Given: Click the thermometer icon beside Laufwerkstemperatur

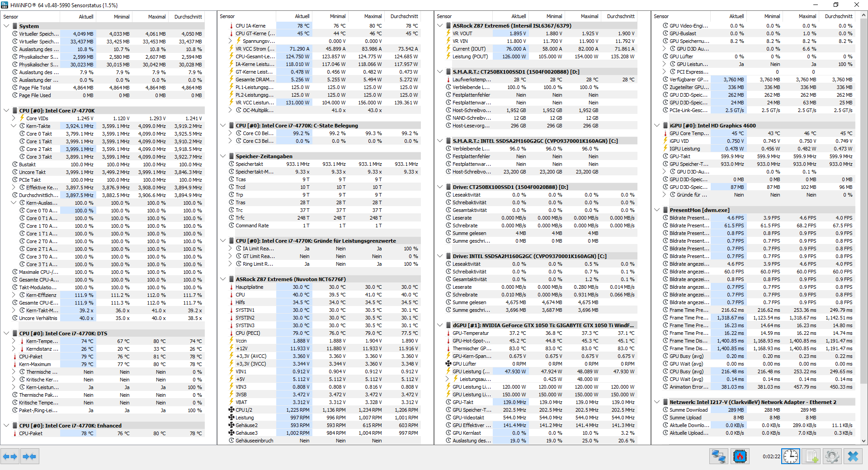Looking at the screenshot, I should pos(448,80).
